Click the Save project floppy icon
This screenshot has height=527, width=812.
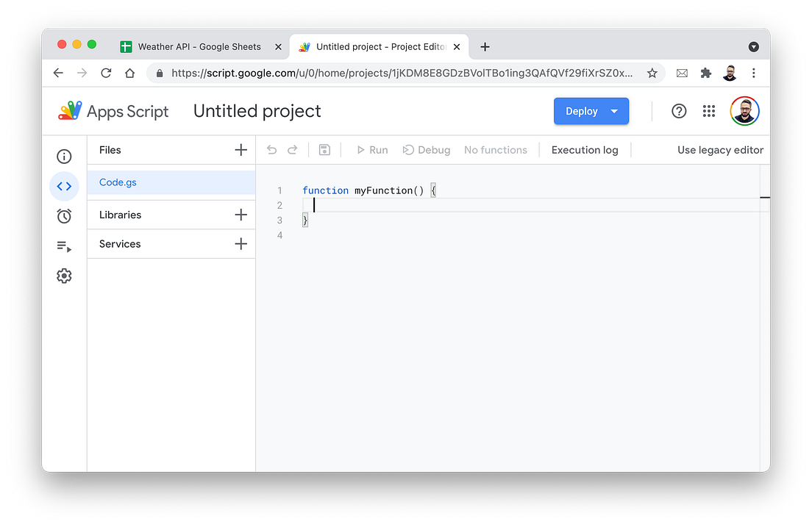tap(324, 150)
